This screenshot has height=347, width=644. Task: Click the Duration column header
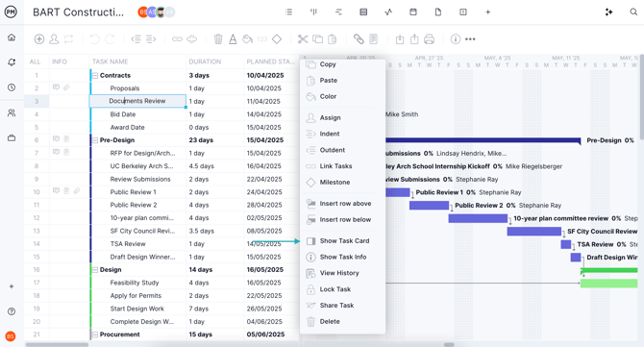click(205, 62)
